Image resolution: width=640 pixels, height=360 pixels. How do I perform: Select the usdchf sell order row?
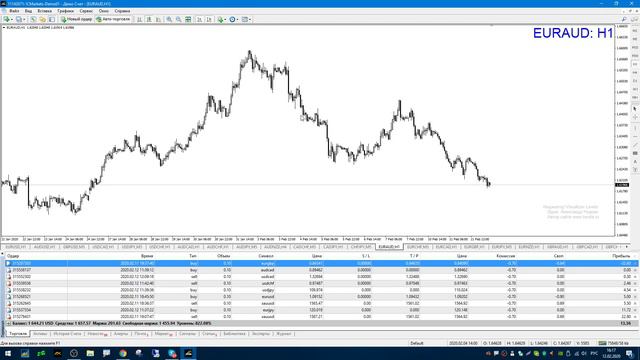point(320,283)
